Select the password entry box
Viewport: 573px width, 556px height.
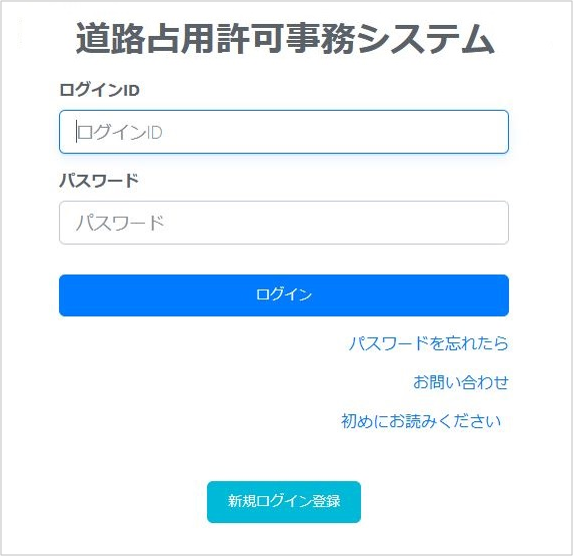pos(284,223)
